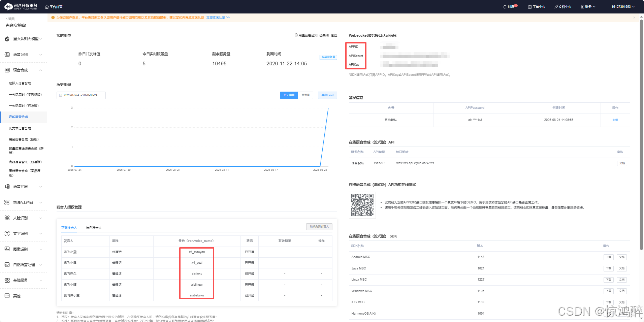Viewport: 644px width, 322px height.
Task: Click the 文字识别 sidebar icon
Action: click(7, 233)
